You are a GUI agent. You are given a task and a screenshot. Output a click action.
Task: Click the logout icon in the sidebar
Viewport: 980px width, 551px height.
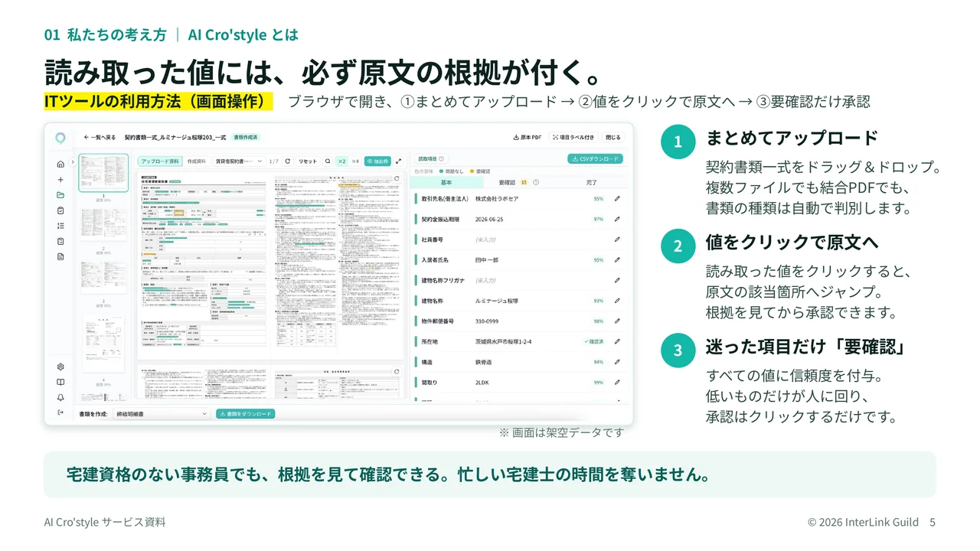pyautogui.click(x=60, y=412)
